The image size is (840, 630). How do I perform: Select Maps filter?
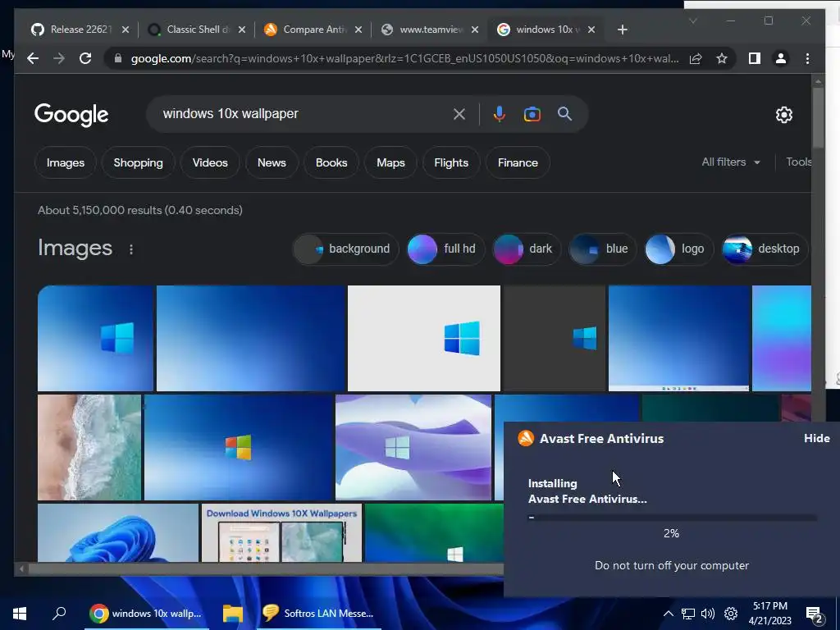pos(390,162)
